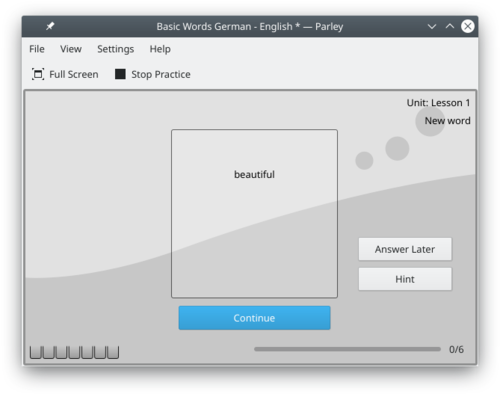Click the last grade box in the row
The width and height of the screenshot is (500, 394).
point(113,352)
